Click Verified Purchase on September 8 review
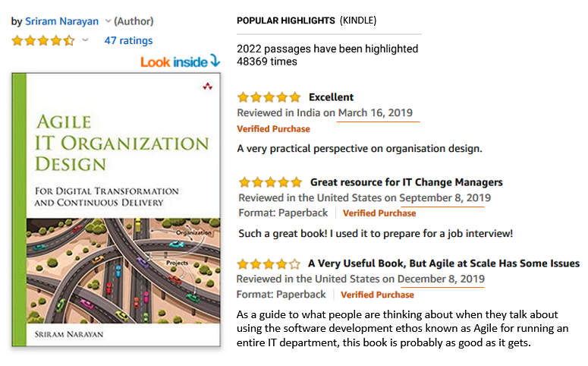Image resolution: width=588 pixels, height=366 pixels. [x=379, y=213]
